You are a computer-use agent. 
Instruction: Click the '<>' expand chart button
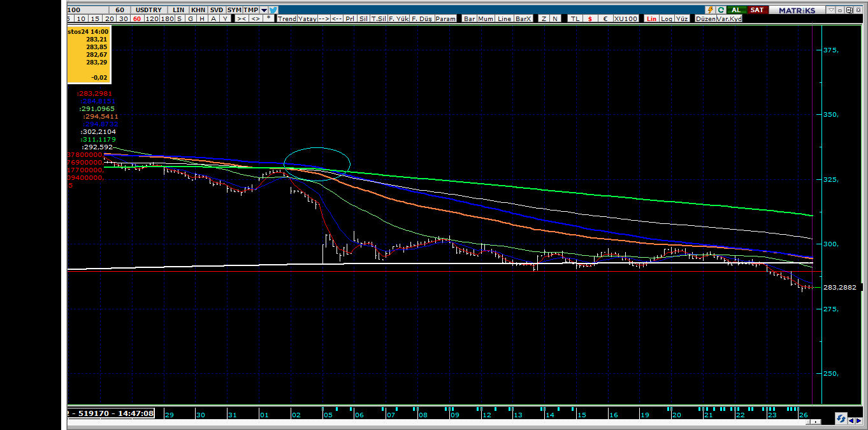click(256, 19)
